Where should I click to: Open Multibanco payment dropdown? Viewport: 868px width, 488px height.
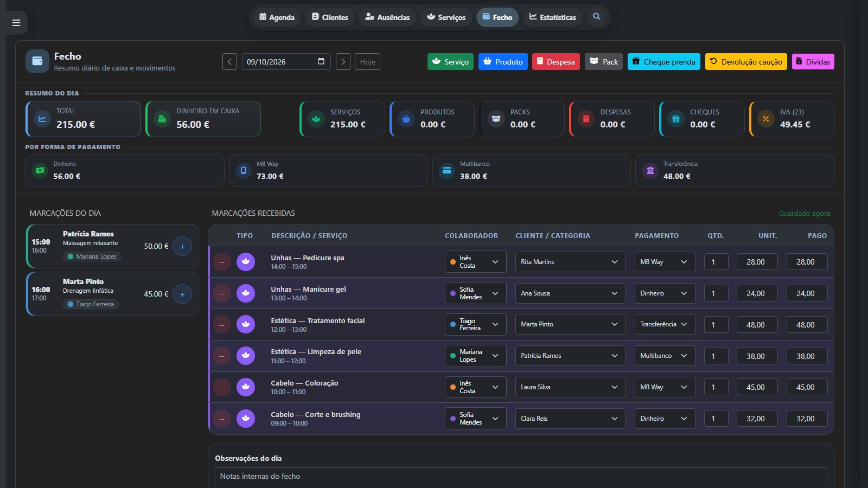(665, 356)
